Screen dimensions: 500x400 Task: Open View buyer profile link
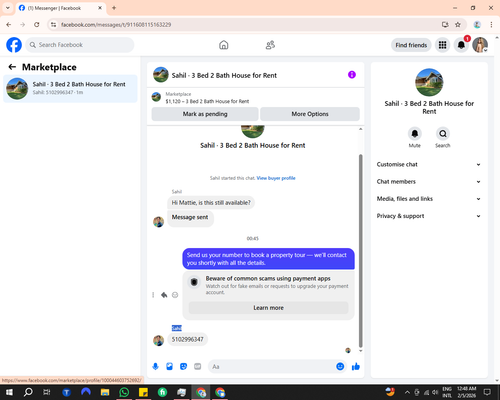pyautogui.click(x=276, y=178)
